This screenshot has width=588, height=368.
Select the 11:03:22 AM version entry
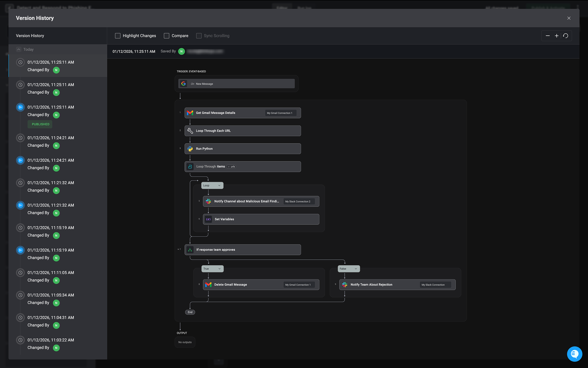(58, 344)
